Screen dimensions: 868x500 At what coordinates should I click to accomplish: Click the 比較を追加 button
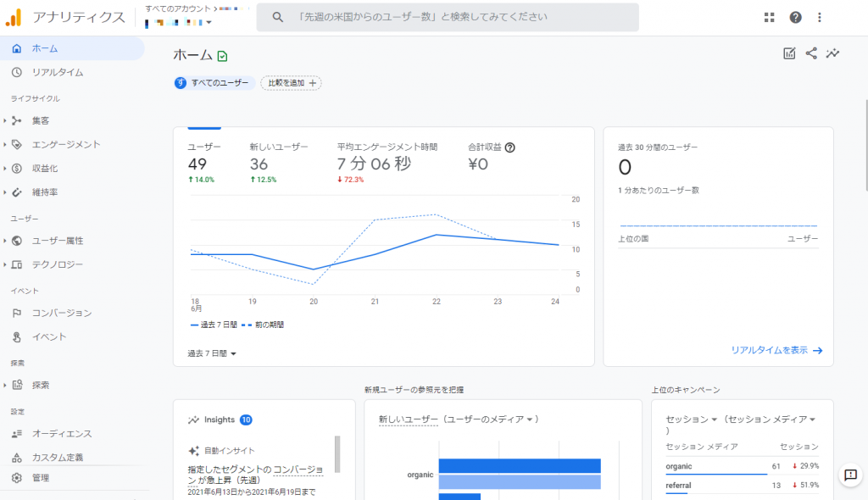tap(292, 83)
